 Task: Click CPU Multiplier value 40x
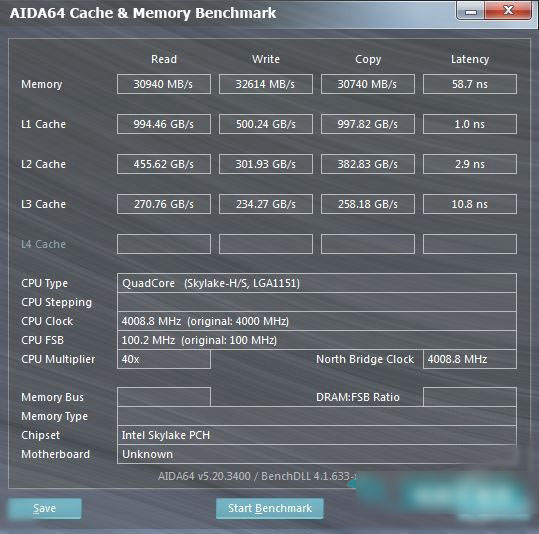coord(164,359)
